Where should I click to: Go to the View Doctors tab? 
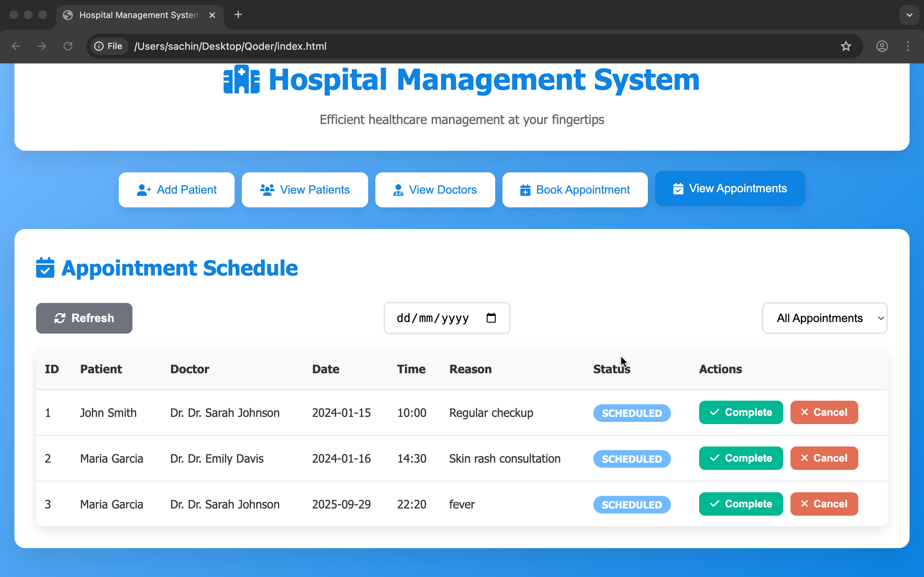pos(435,190)
